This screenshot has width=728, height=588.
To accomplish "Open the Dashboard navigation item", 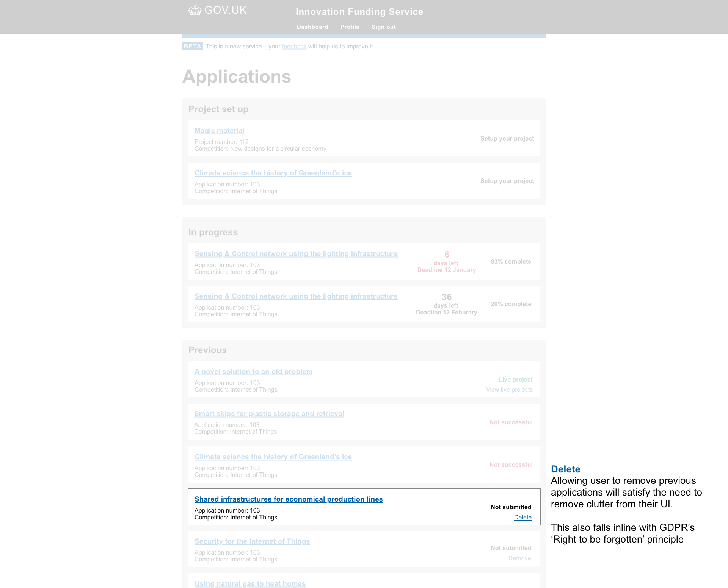I will pyautogui.click(x=312, y=27).
